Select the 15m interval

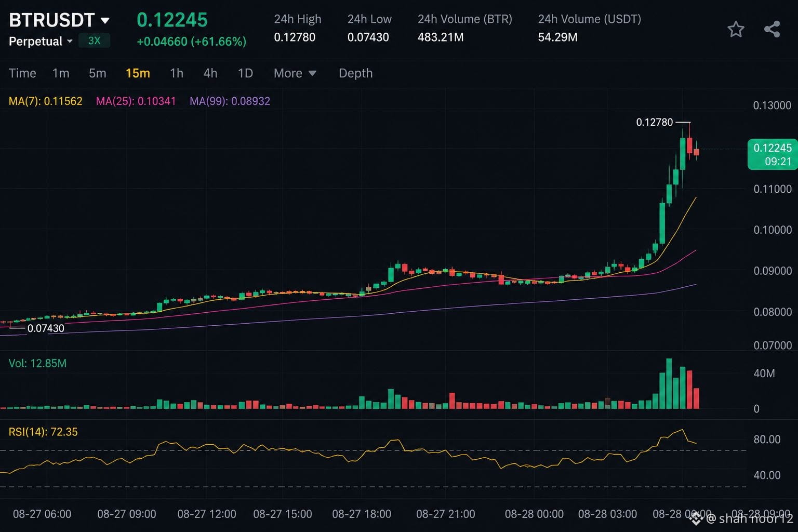tap(138, 73)
